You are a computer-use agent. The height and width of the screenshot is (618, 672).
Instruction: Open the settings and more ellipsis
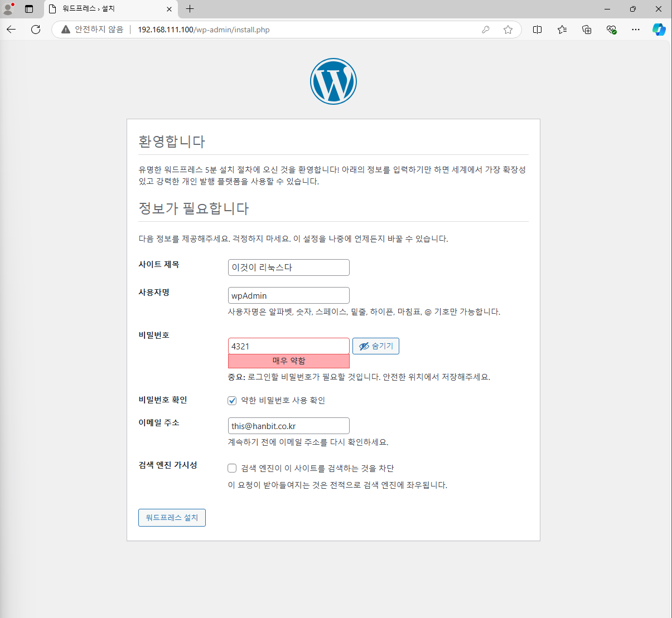[x=636, y=30]
